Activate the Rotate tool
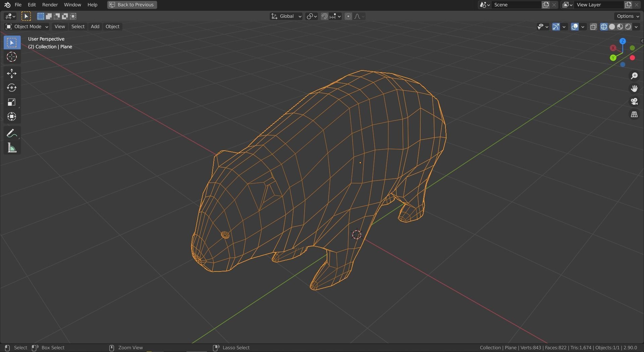The image size is (644, 352). tap(12, 88)
